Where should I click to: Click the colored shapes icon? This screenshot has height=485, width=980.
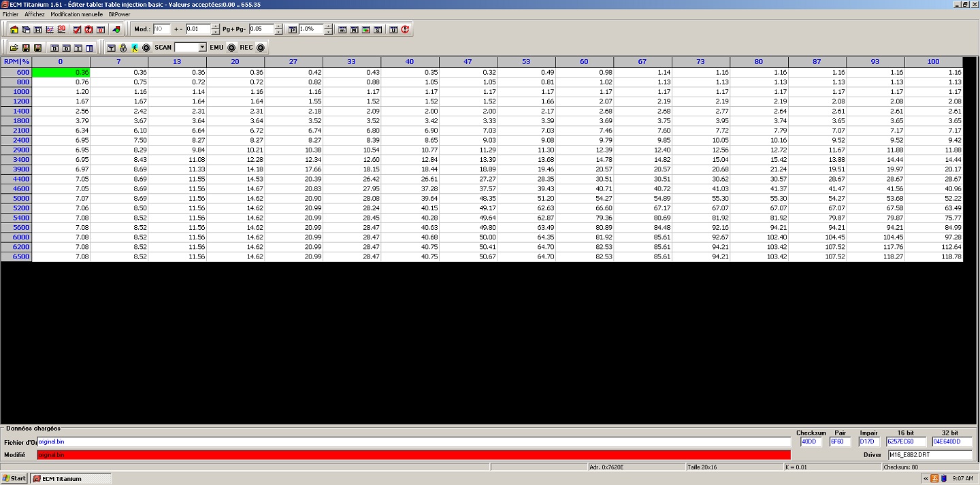coord(116,29)
